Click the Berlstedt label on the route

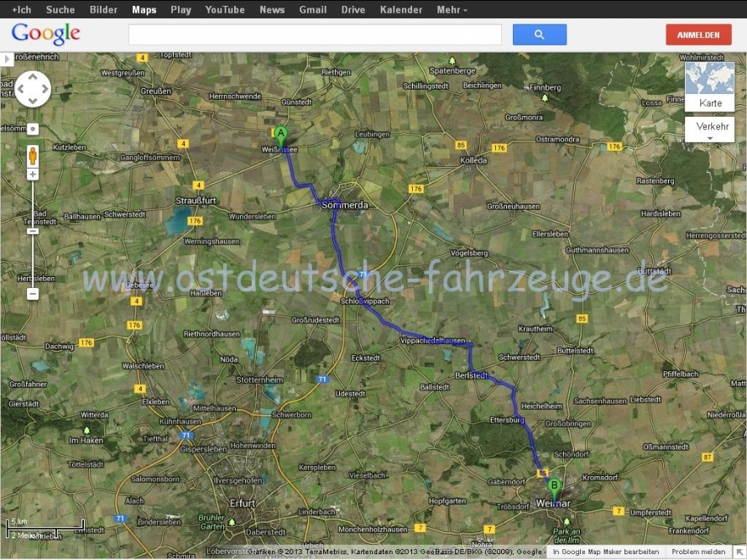point(471,375)
